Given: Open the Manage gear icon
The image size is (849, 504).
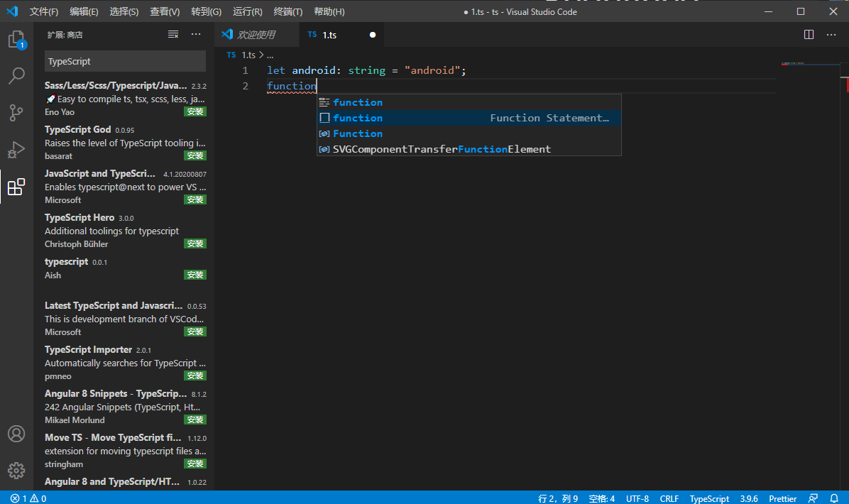Looking at the screenshot, I should point(16,471).
